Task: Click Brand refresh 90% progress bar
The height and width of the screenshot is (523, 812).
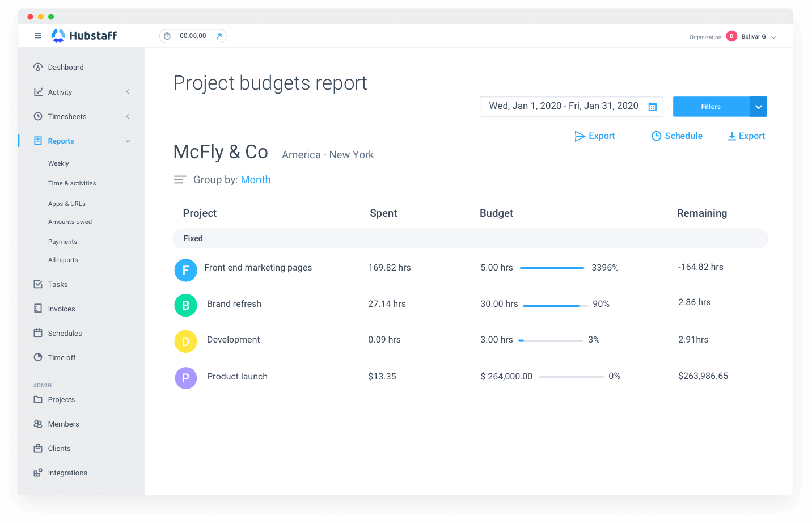Action: pyautogui.click(x=555, y=305)
